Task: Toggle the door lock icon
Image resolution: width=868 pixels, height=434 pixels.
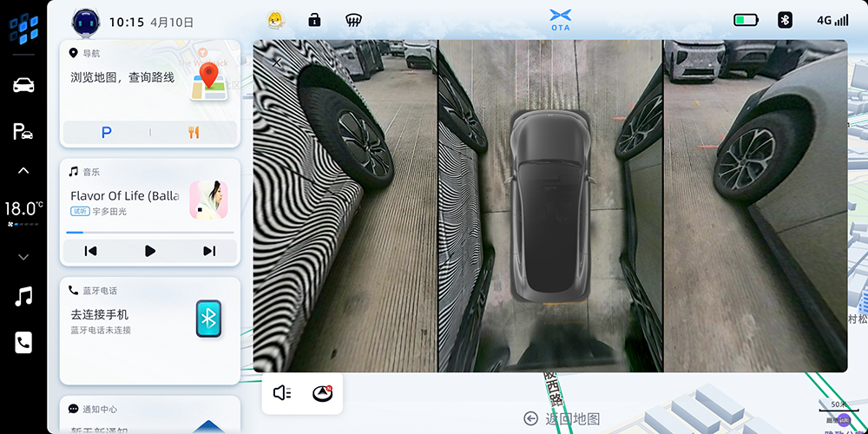Action: (x=314, y=20)
